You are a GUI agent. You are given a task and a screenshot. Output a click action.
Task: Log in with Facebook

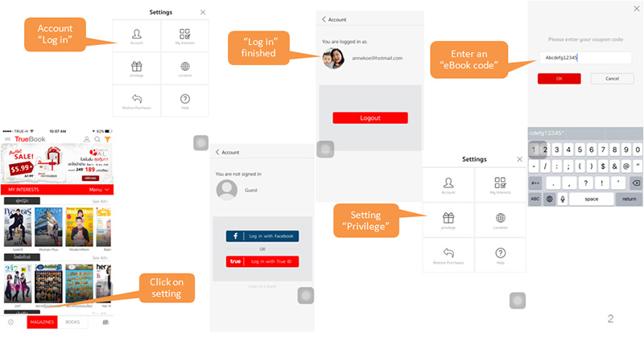click(262, 236)
